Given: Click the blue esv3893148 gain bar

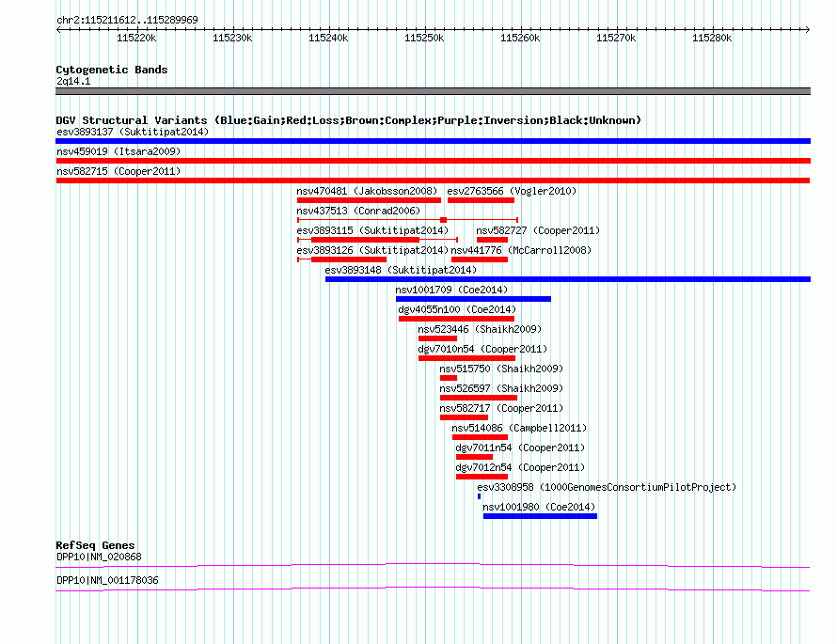Looking at the screenshot, I should [568, 279].
